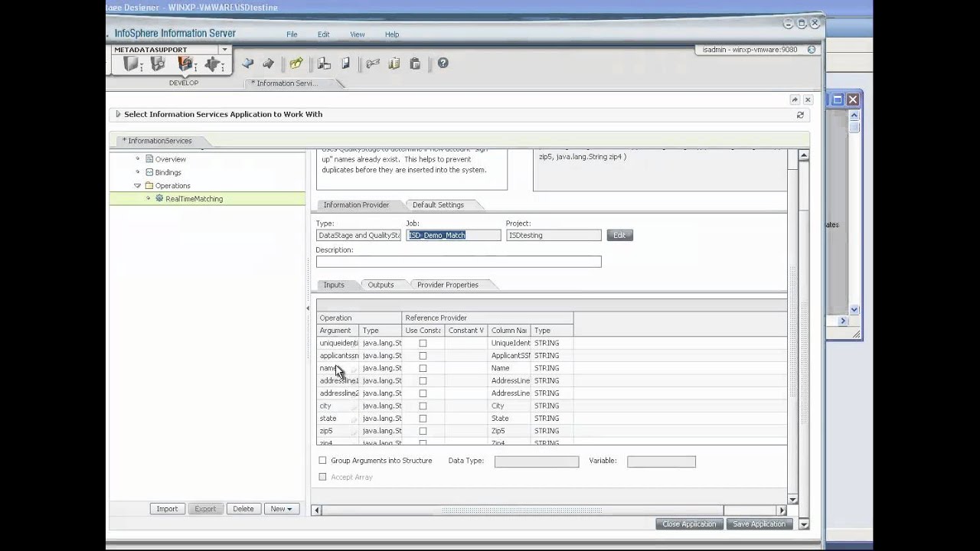Toggle Use Constant for state row

(423, 419)
